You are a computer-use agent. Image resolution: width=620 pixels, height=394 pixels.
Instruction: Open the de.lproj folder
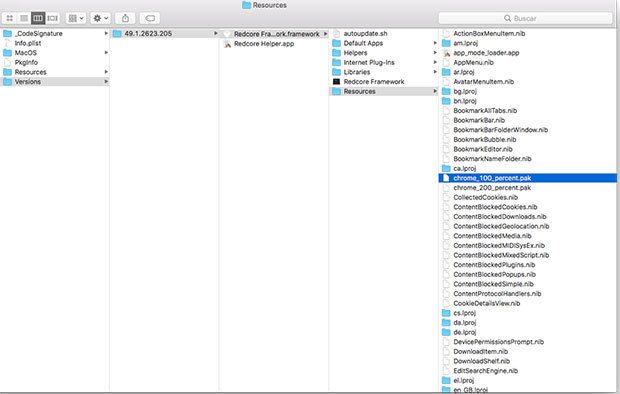tap(528, 332)
